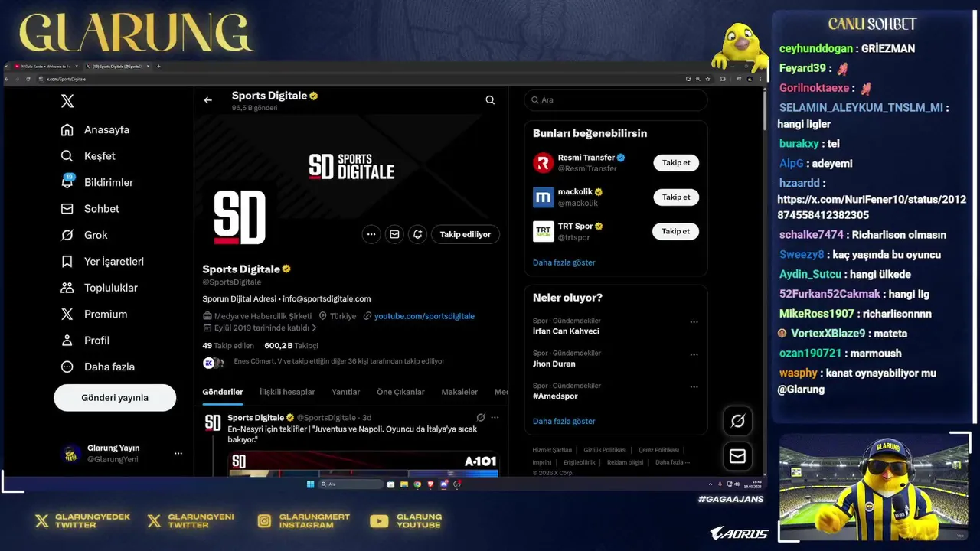Click the profile message envelope icon
The height and width of the screenshot is (551, 980).
394,234
